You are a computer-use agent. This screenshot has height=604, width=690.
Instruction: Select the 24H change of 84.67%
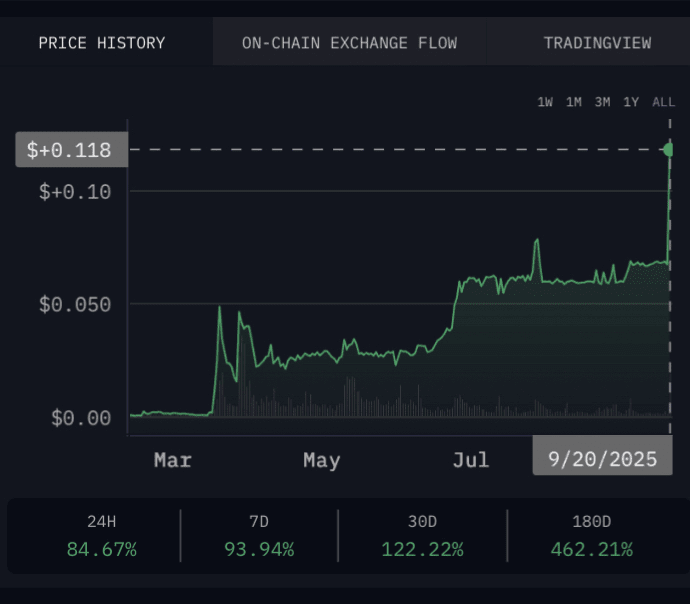(102, 537)
